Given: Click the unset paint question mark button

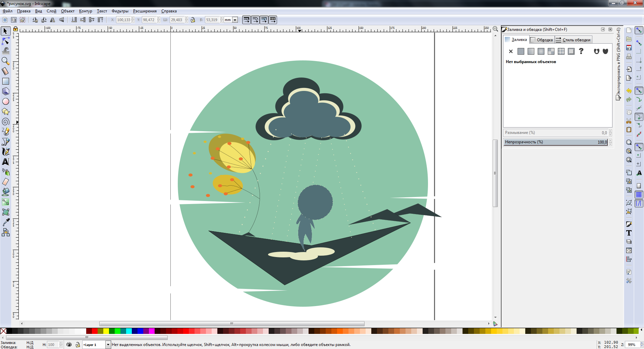Looking at the screenshot, I should [x=581, y=51].
